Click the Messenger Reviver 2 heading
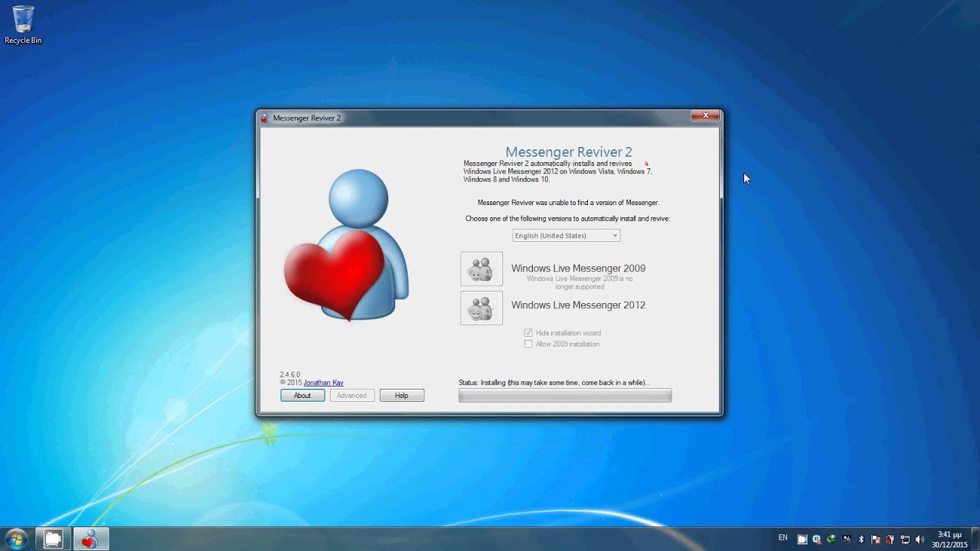980x551 pixels. pyautogui.click(x=569, y=152)
